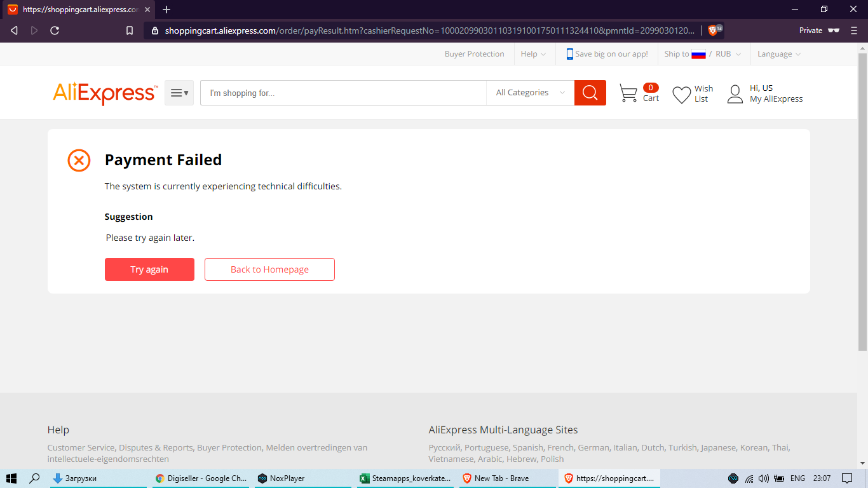Viewport: 868px width, 488px height.
Task: Open the Загрузки taskbar item
Action: coord(98,478)
